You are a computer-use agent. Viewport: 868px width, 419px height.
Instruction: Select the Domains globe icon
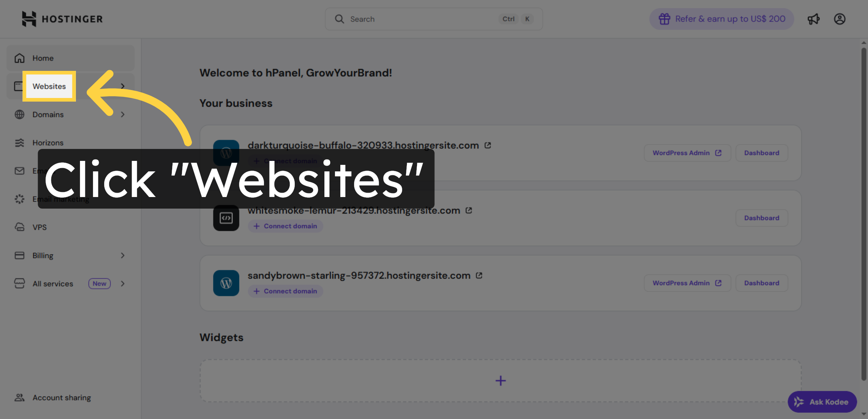coord(19,114)
